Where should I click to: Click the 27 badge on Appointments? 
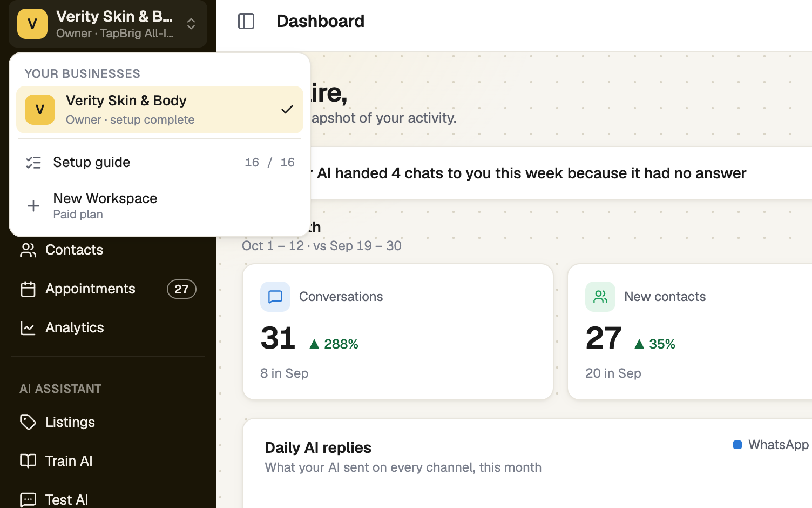click(x=181, y=289)
